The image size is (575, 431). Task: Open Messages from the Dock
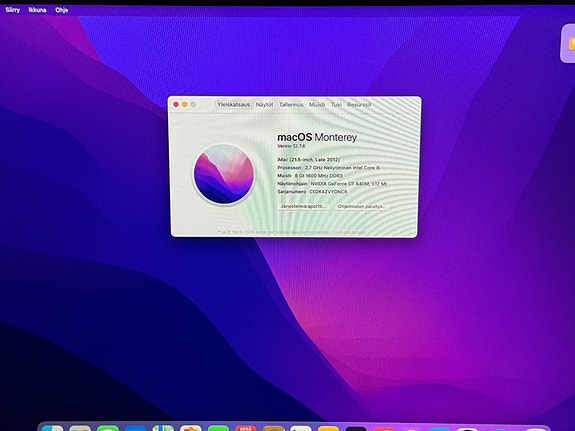click(x=108, y=428)
